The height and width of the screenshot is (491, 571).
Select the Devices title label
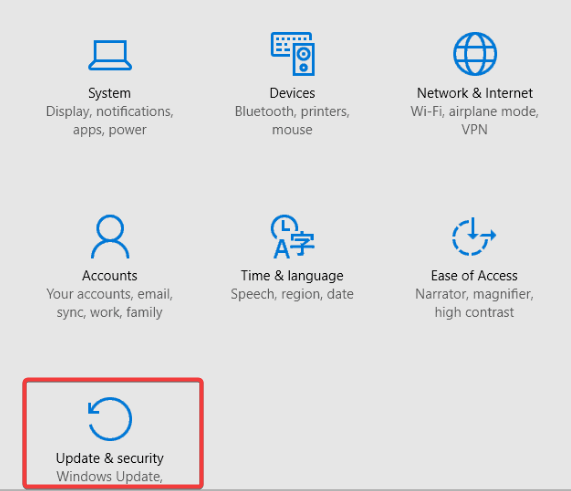coord(292,93)
